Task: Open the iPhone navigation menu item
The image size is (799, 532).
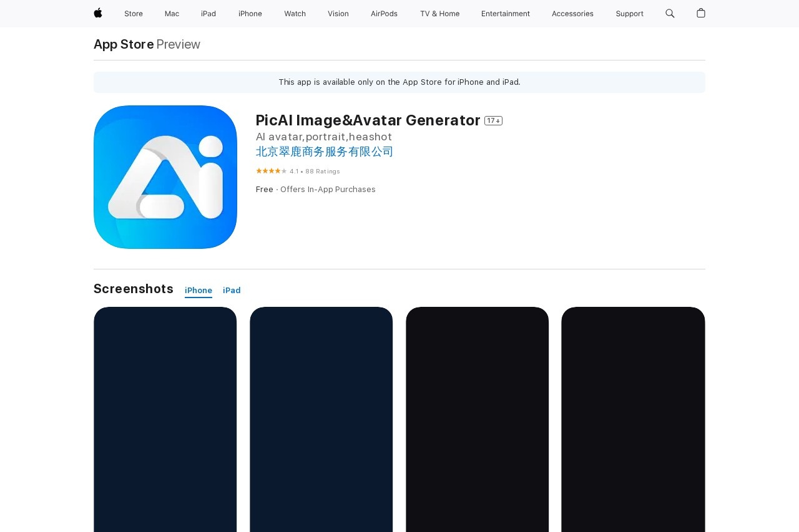Action: pos(250,14)
